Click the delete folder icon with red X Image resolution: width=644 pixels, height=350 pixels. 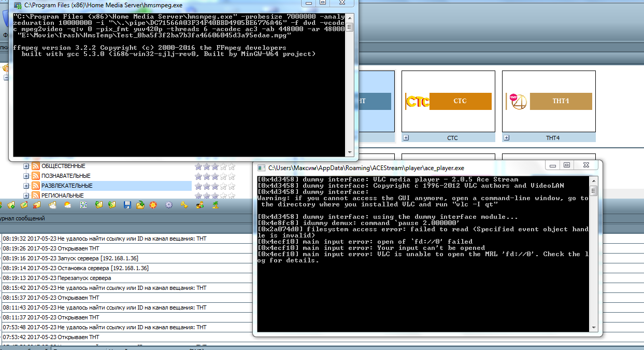(37, 205)
